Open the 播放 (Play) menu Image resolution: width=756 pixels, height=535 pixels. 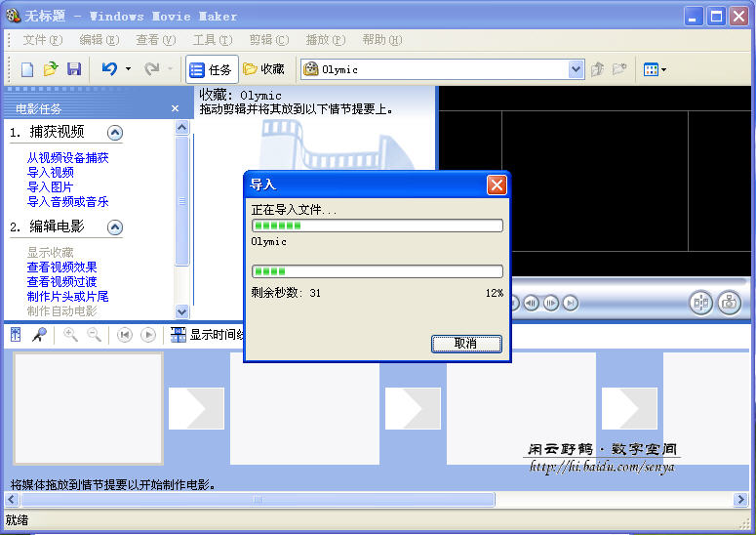click(326, 40)
